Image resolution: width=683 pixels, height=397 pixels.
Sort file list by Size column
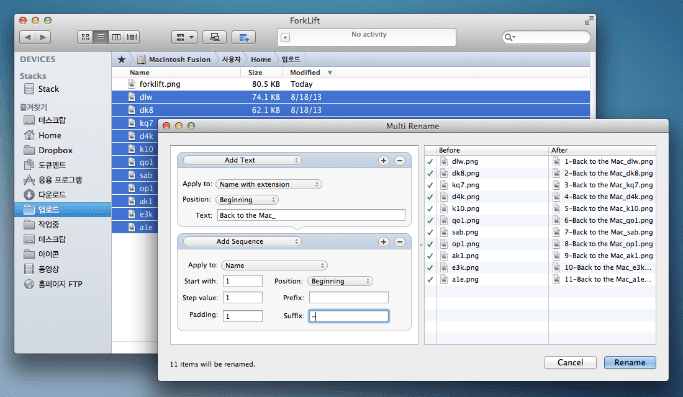[x=255, y=72]
